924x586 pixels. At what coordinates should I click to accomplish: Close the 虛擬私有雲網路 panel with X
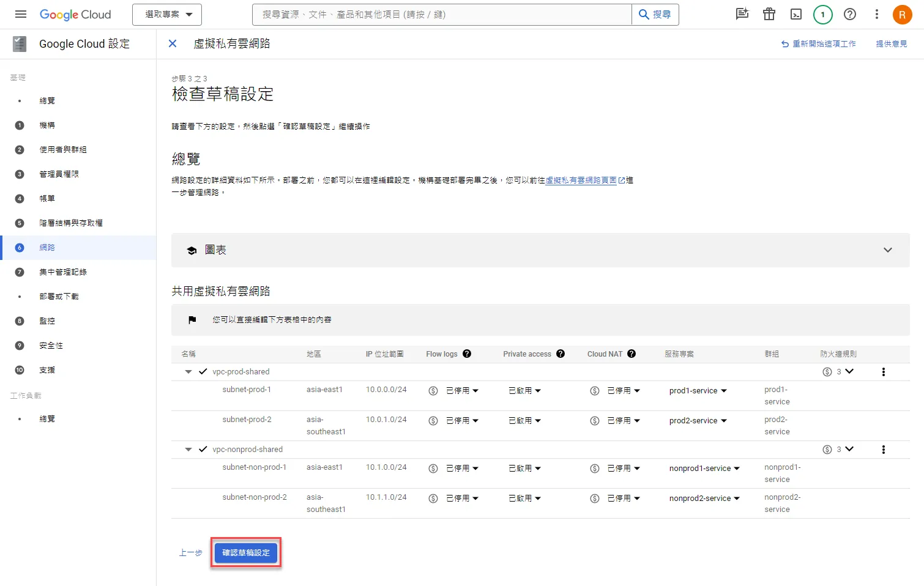173,43
